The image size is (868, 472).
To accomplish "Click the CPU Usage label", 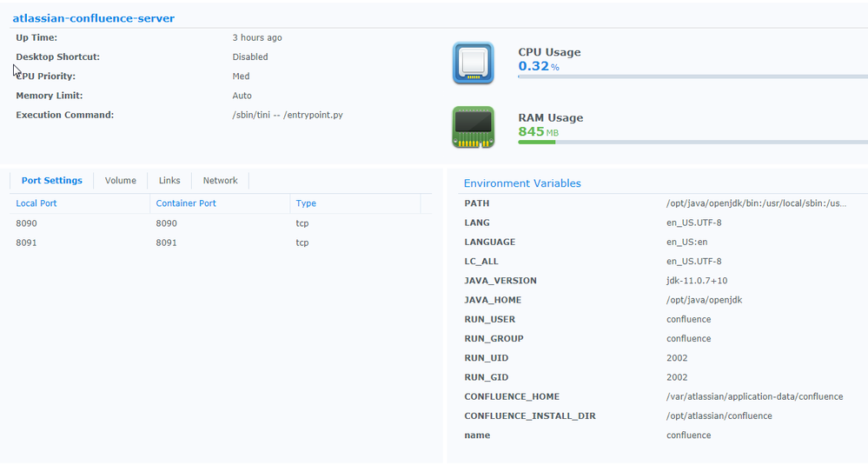I will click(x=549, y=52).
